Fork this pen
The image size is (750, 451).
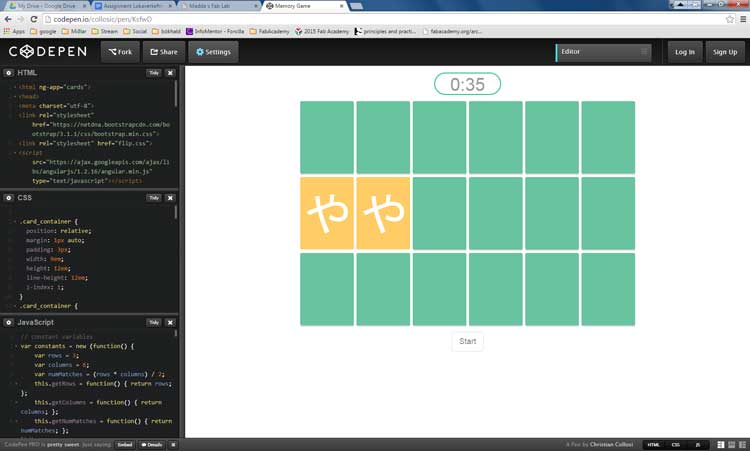pos(120,52)
